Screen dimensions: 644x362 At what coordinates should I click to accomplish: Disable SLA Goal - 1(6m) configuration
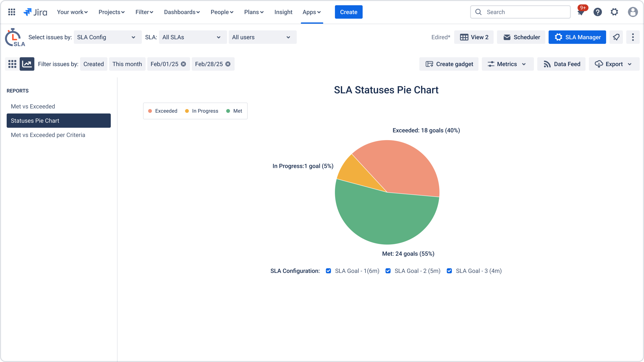(x=328, y=271)
